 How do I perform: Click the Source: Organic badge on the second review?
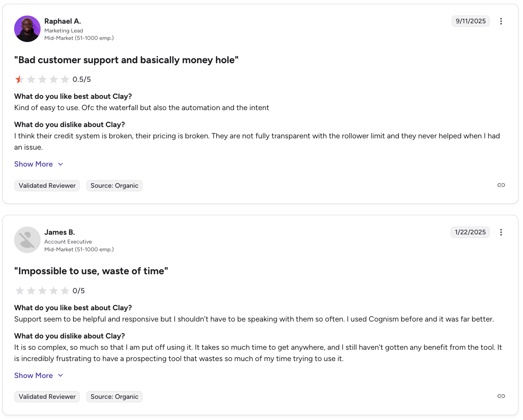114,397
